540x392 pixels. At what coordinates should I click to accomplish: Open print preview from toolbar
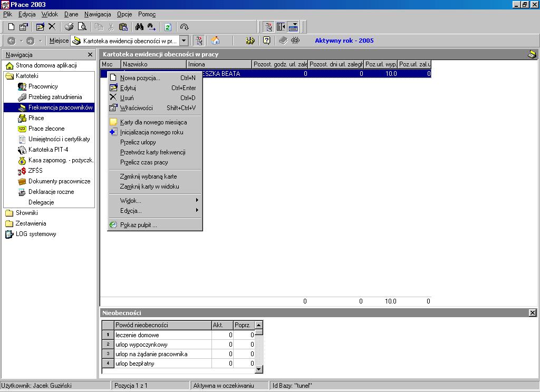tap(82, 27)
